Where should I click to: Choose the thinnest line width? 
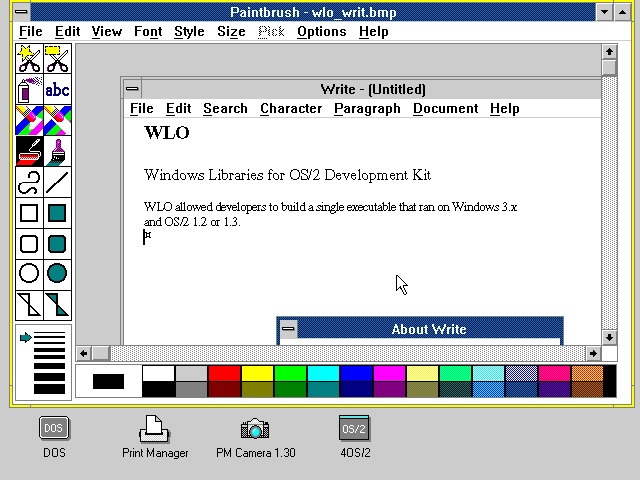pos(49,333)
